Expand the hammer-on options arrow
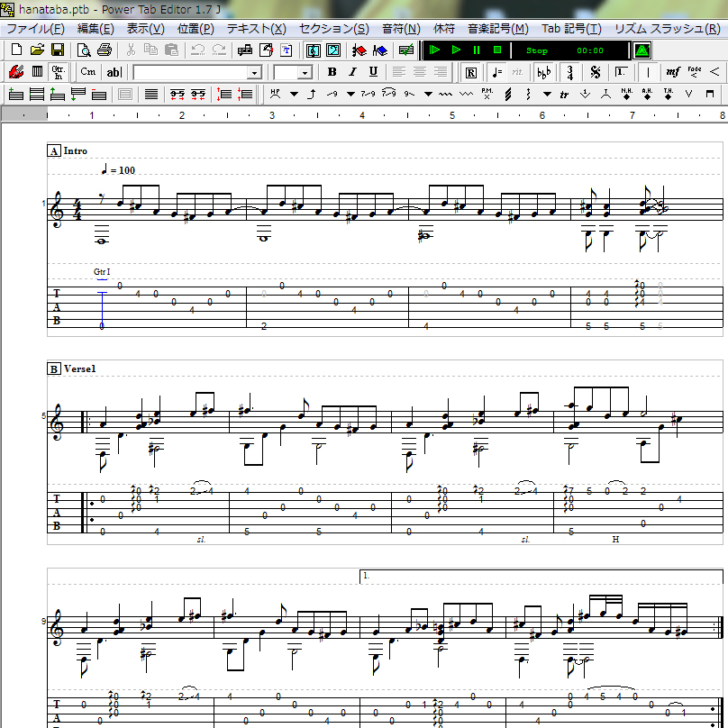The height and width of the screenshot is (728, 728). tap(294, 95)
